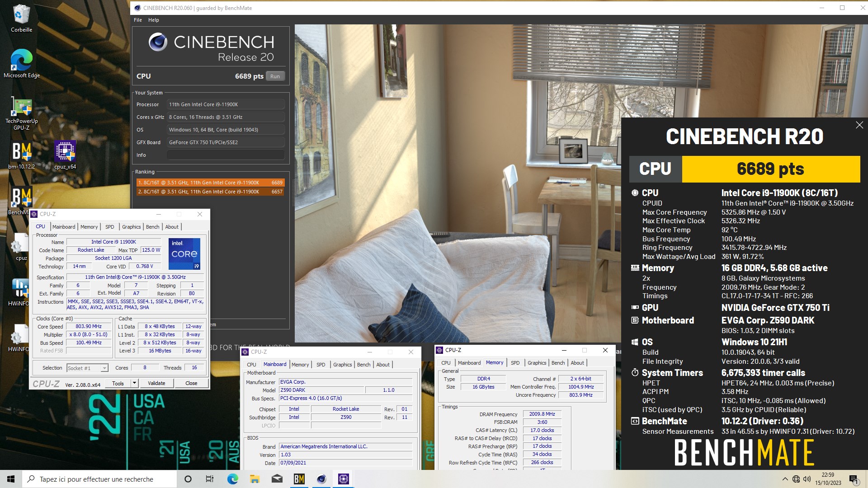Open network globe tray icon
This screenshot has width=868, height=488.
796,479
